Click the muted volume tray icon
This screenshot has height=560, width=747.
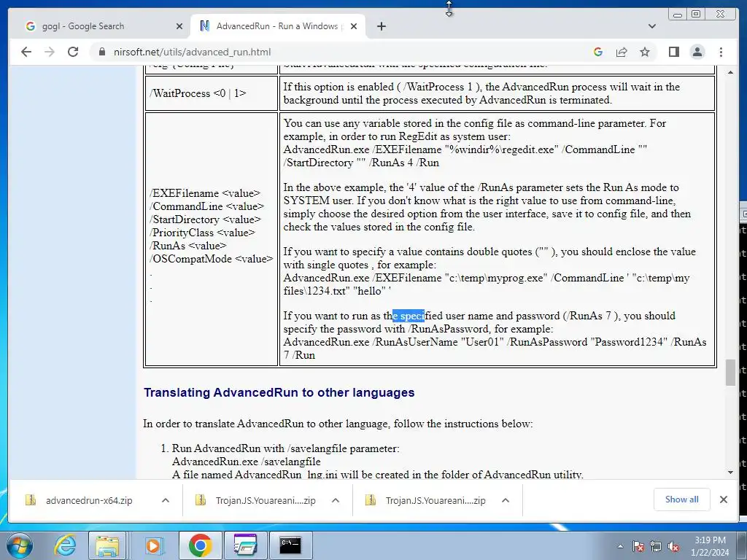(673, 546)
